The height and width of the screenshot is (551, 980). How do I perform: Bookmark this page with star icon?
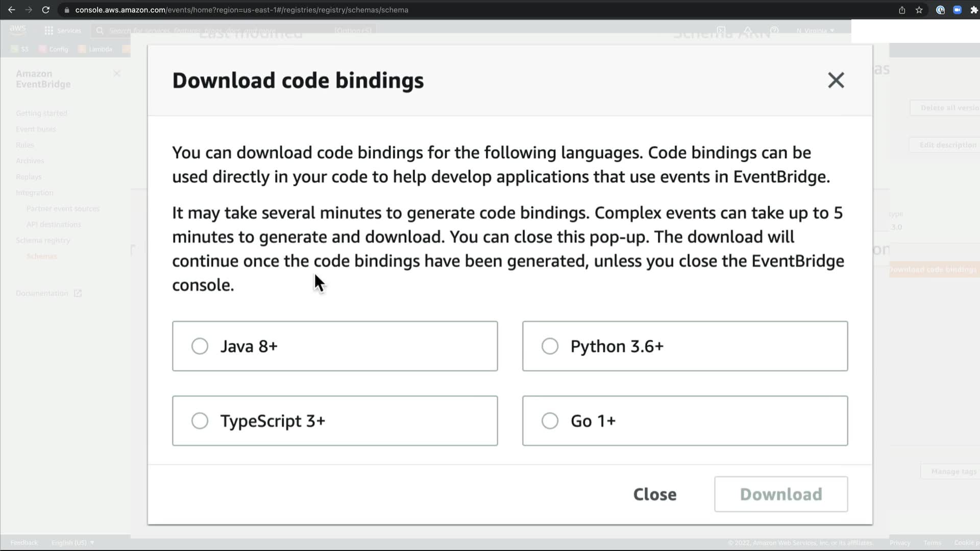pyautogui.click(x=919, y=10)
